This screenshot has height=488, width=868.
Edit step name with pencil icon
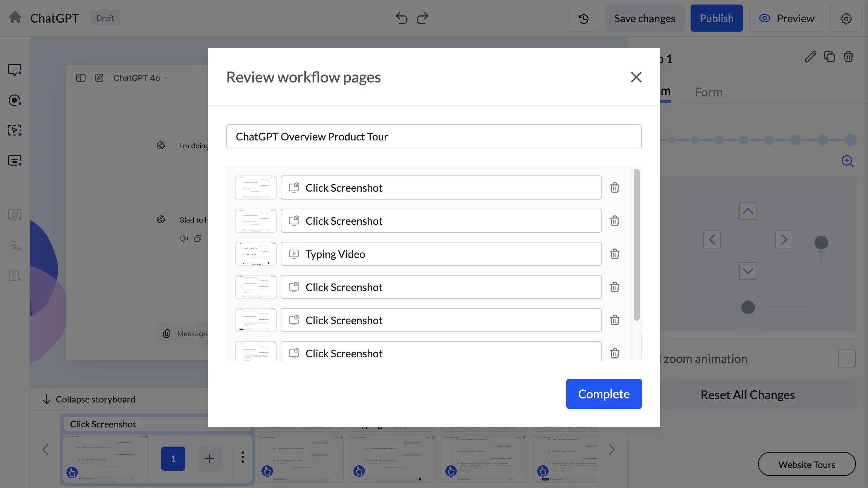(x=810, y=57)
